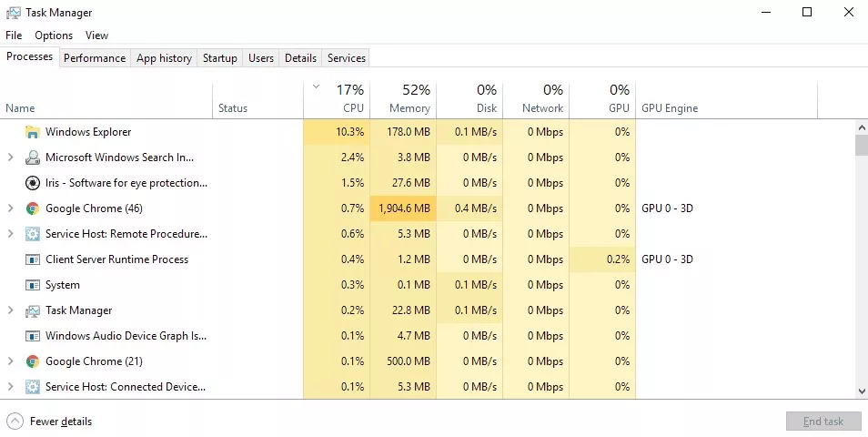Sort by the Network column header

(x=536, y=100)
